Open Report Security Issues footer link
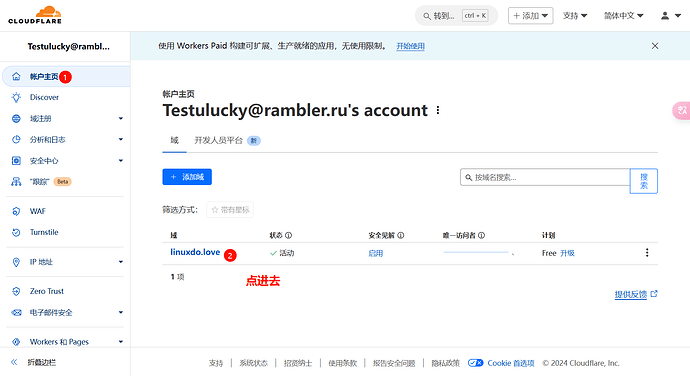The height and width of the screenshot is (376, 690). click(x=394, y=363)
